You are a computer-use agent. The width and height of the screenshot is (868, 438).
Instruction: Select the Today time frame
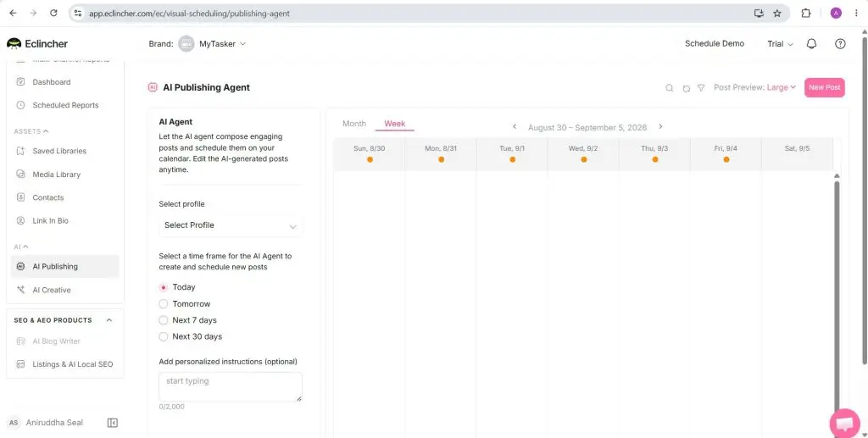(x=164, y=287)
